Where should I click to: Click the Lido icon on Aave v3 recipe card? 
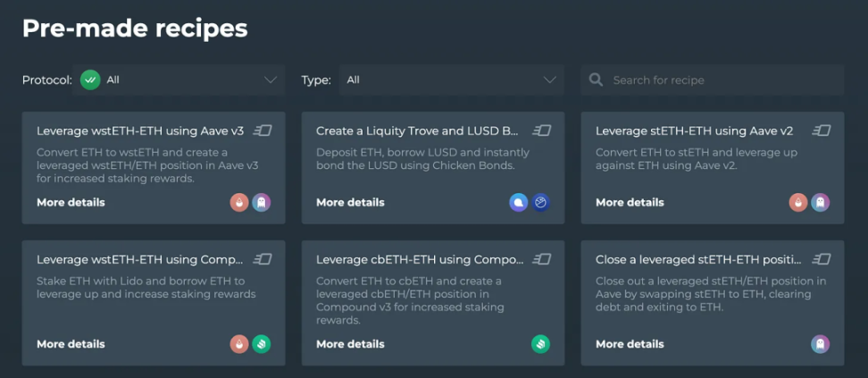point(239,203)
